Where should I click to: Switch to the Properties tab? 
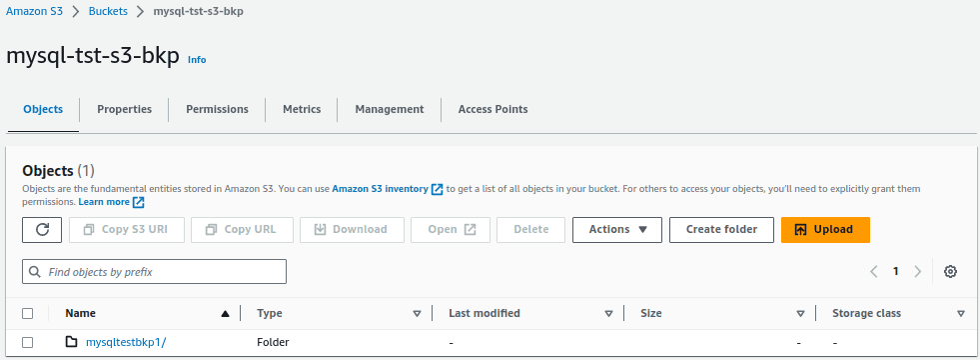pyautogui.click(x=125, y=110)
